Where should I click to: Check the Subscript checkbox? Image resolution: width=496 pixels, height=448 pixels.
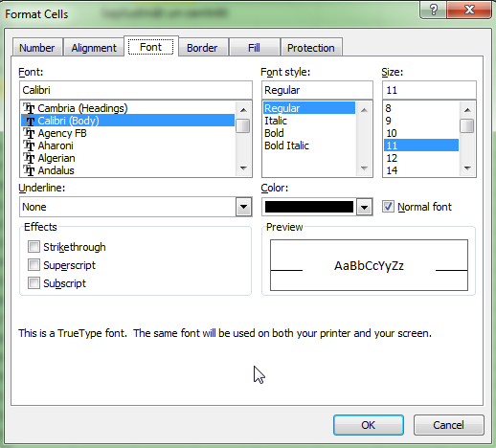(x=34, y=283)
